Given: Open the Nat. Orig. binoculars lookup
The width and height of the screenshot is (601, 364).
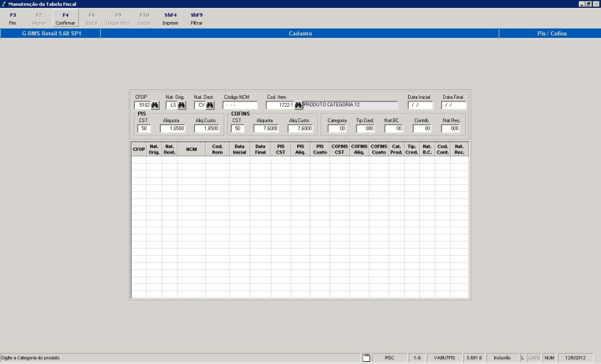Looking at the screenshot, I should tap(181, 105).
